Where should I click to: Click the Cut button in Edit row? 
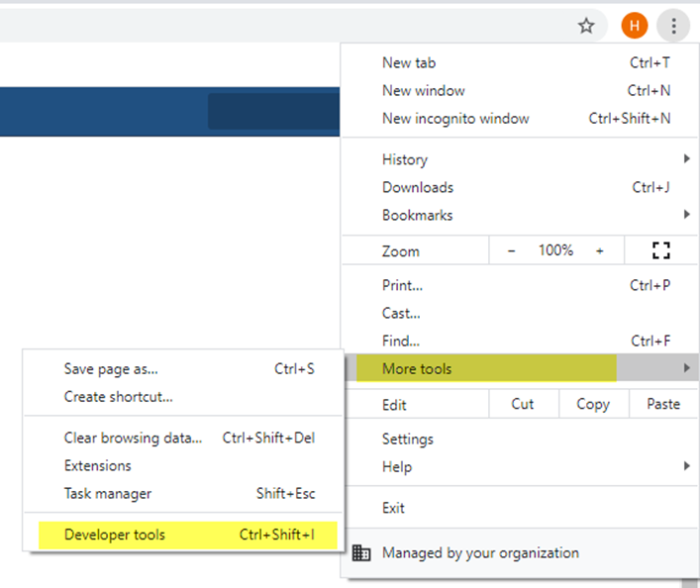523,404
